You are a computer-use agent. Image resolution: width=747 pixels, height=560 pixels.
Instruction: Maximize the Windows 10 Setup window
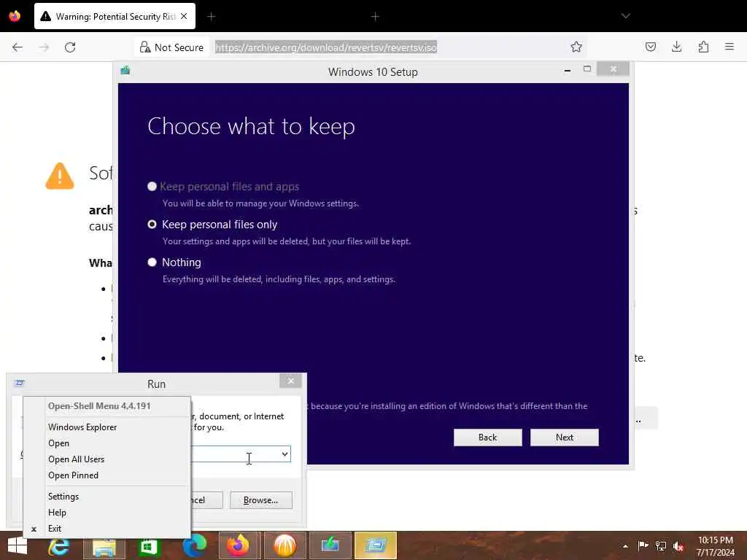pyautogui.click(x=587, y=69)
